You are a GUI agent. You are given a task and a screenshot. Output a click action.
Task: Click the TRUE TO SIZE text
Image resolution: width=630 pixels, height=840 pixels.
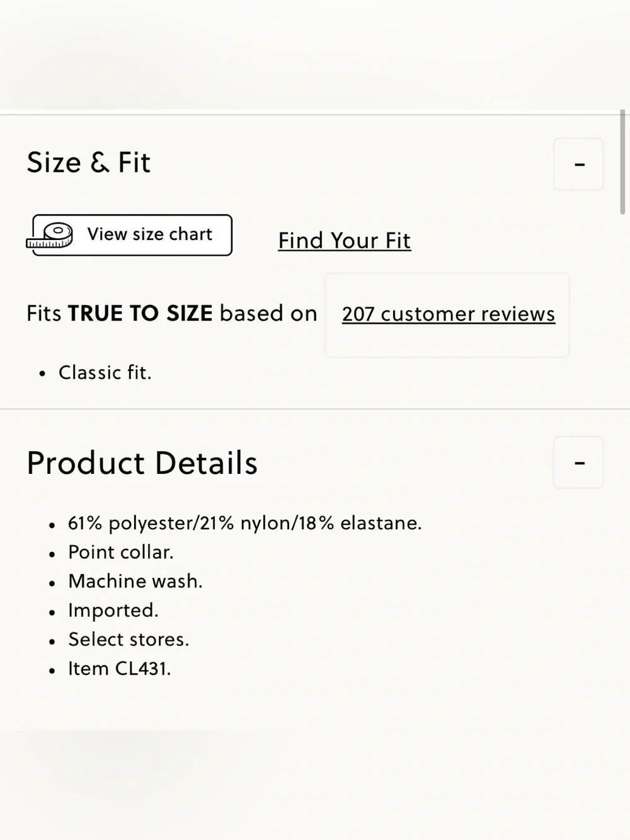[x=140, y=313]
